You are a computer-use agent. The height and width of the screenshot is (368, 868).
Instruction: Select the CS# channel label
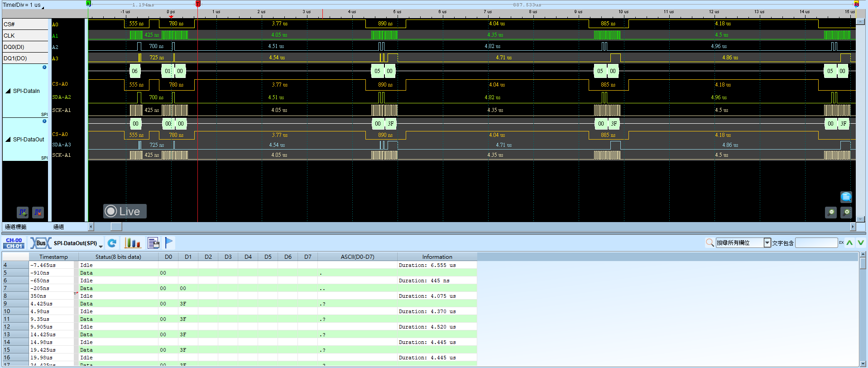click(x=25, y=24)
